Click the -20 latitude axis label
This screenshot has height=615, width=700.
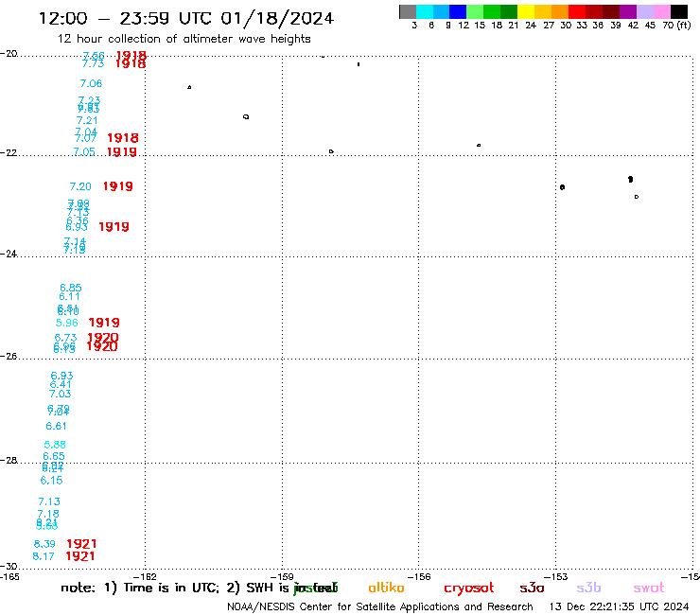pyautogui.click(x=9, y=54)
